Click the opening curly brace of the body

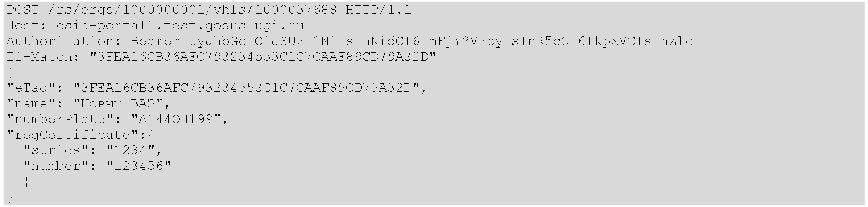coord(10,73)
